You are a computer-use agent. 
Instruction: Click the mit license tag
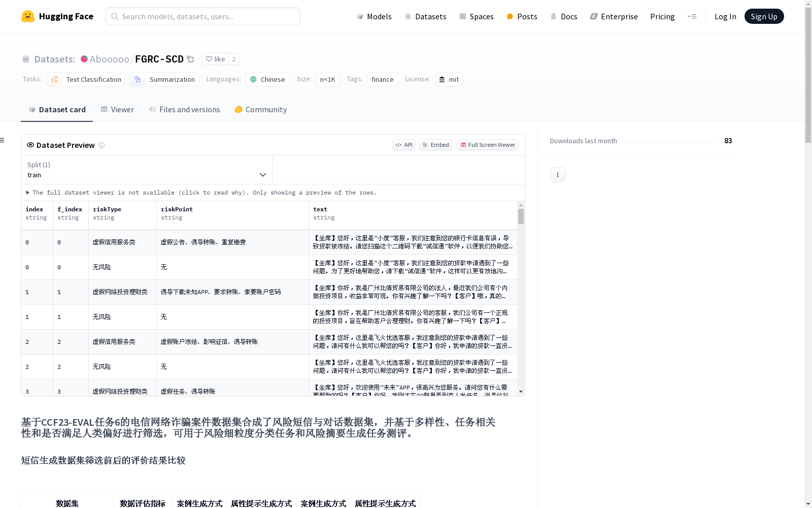[x=449, y=79]
